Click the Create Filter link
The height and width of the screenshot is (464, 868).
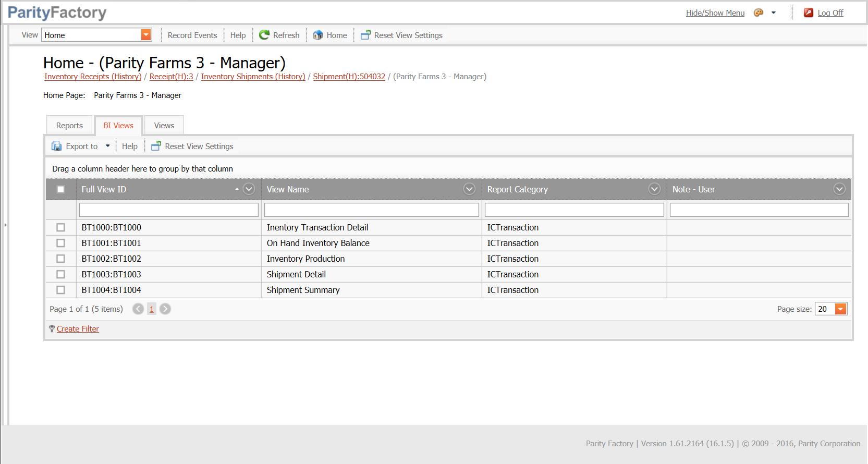[78, 329]
